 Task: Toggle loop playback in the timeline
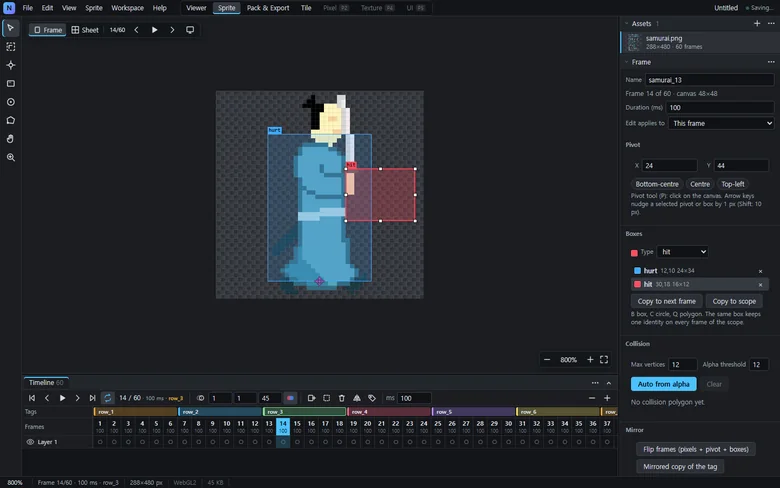pos(107,398)
